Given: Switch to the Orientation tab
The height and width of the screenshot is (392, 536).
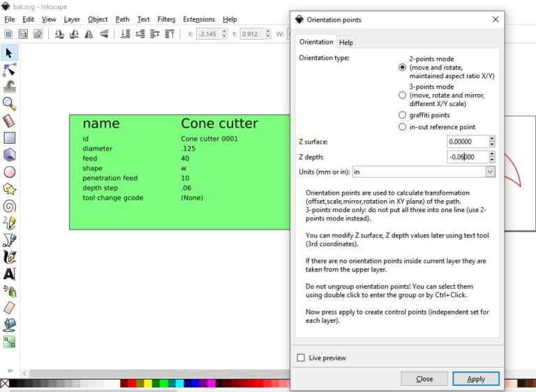Looking at the screenshot, I should tap(316, 42).
